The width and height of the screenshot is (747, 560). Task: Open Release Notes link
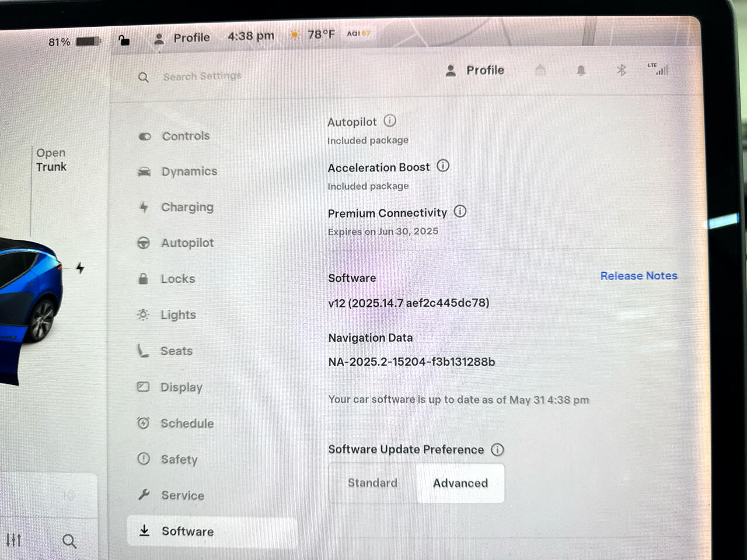[x=638, y=276]
